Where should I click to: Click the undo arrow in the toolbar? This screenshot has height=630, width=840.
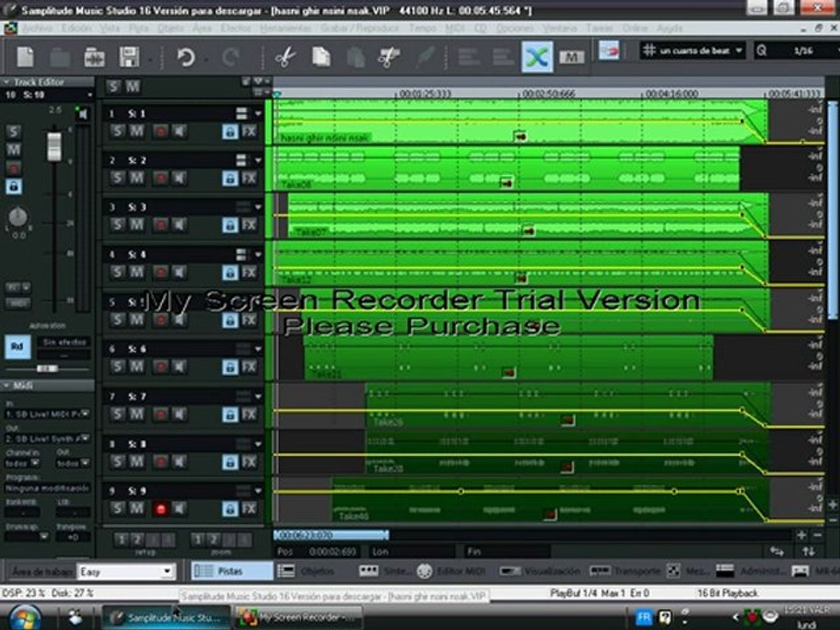pos(185,57)
